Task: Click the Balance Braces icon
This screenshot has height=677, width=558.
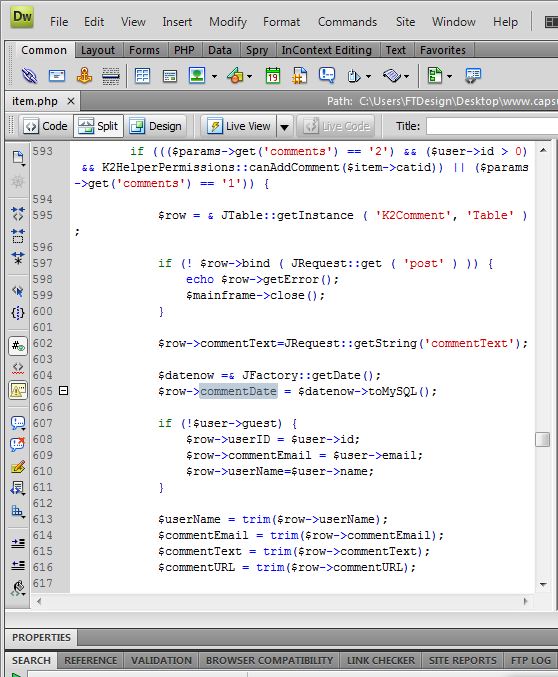Action: (18, 312)
